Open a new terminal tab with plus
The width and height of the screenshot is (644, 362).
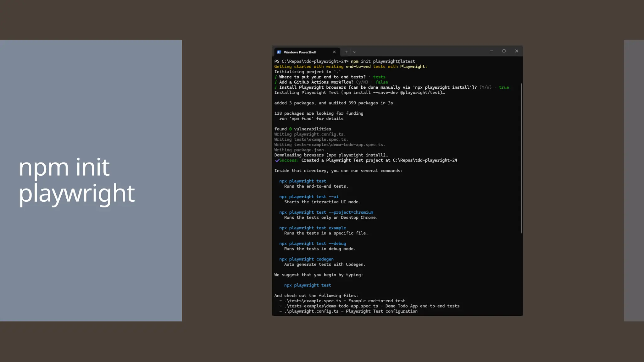coord(346,52)
